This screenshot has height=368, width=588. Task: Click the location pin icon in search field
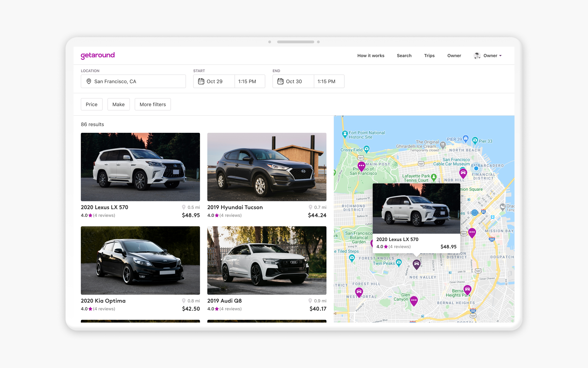click(89, 81)
